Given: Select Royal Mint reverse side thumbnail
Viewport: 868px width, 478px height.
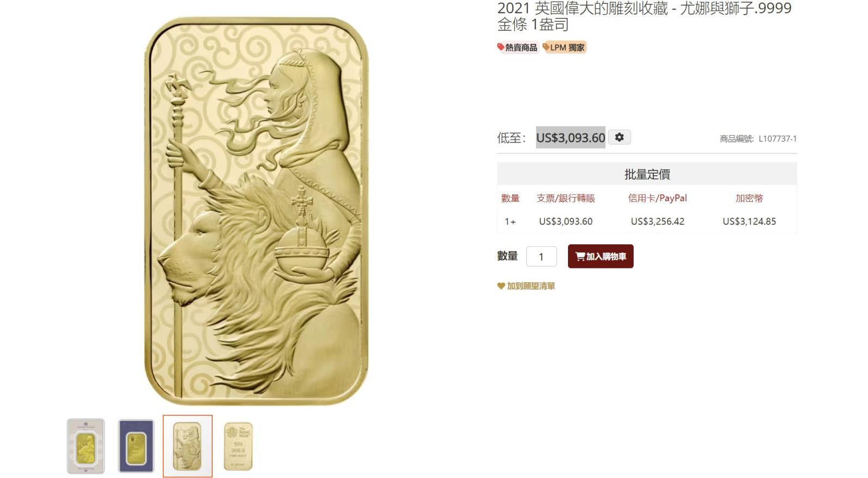Looking at the screenshot, I should [x=238, y=446].
